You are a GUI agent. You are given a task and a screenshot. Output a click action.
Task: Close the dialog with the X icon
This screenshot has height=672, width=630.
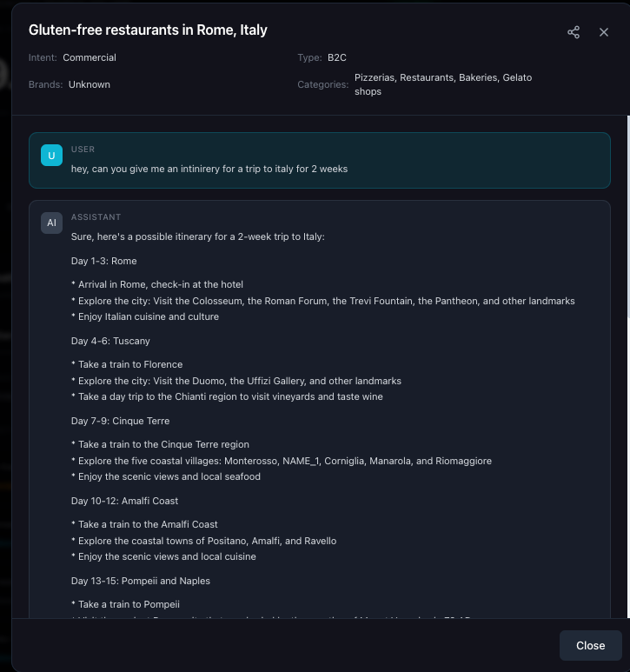pyautogui.click(x=604, y=32)
